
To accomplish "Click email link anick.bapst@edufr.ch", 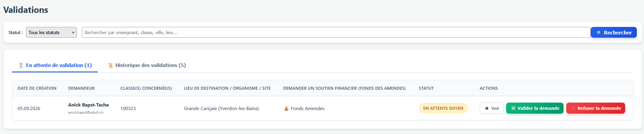I will pyautogui.click(x=86, y=112).
